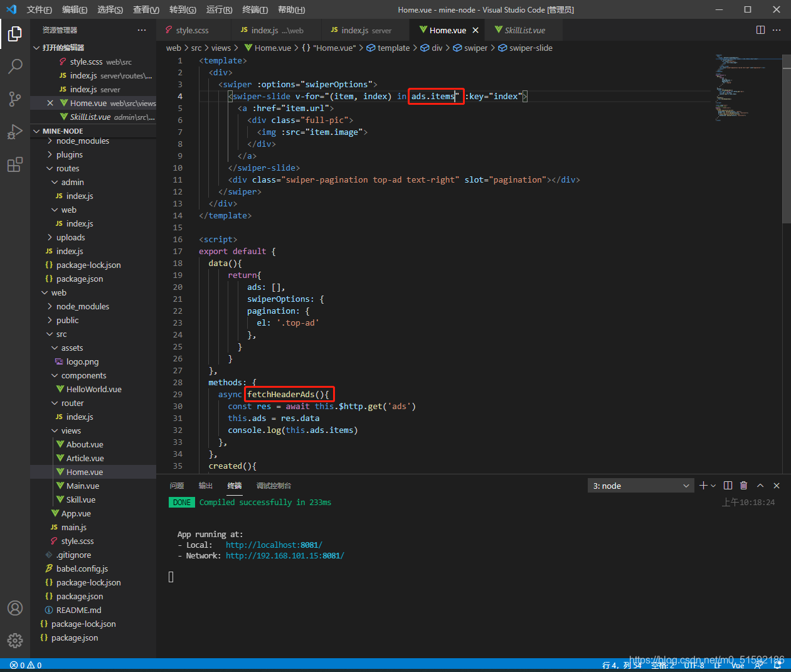The width and height of the screenshot is (791, 672).
Task: Open the Run and Debug view
Action: [15, 132]
